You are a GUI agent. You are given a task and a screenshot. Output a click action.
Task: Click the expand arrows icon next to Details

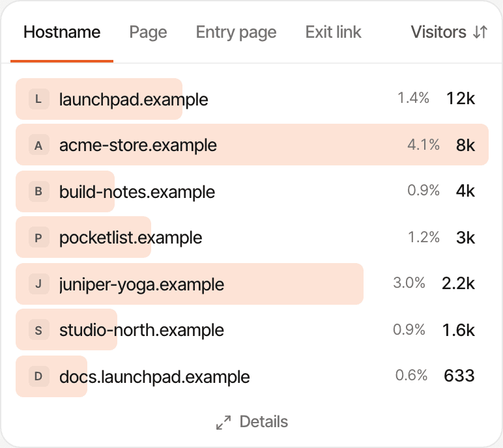click(x=223, y=423)
